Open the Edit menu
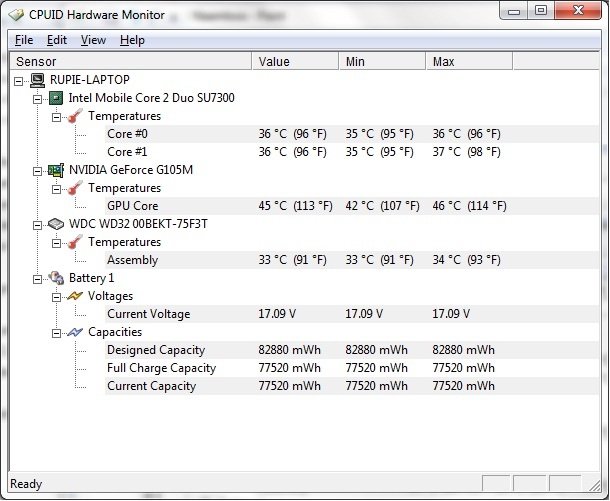The image size is (610, 501). 57,40
